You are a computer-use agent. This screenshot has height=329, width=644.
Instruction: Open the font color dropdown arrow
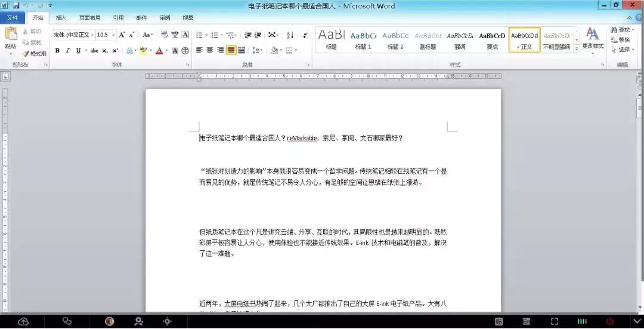point(166,51)
